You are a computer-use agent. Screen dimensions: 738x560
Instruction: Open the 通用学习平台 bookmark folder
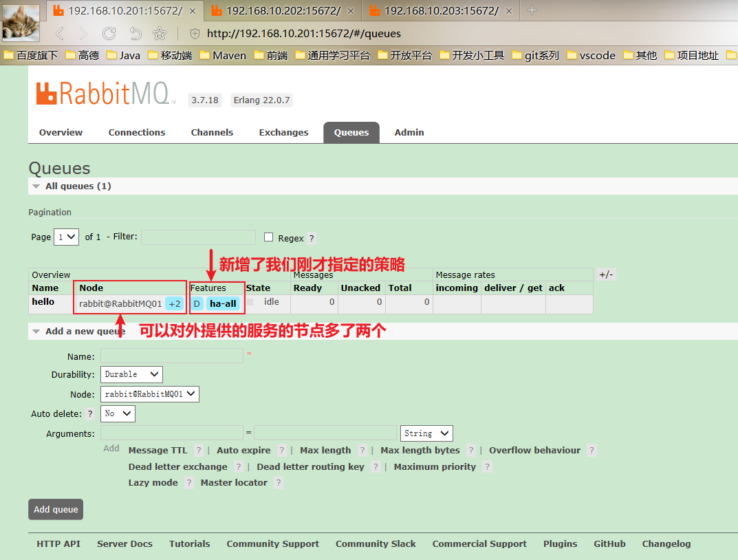point(333,56)
